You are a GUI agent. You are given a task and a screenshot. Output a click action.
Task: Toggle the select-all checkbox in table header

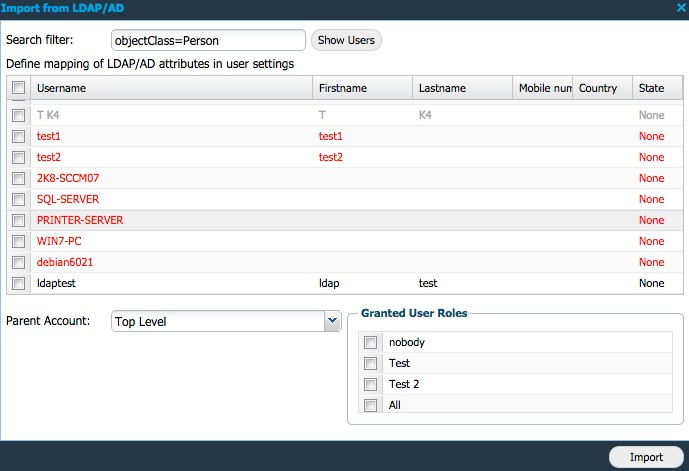[18, 88]
